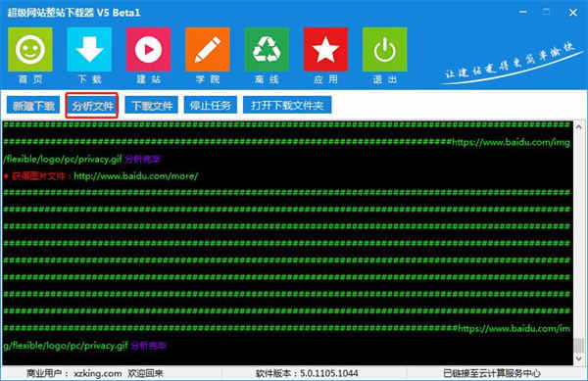This screenshot has width=588, height=381.
Task: Click the software version 5.0.1105.1044 text
Action: tap(328, 373)
